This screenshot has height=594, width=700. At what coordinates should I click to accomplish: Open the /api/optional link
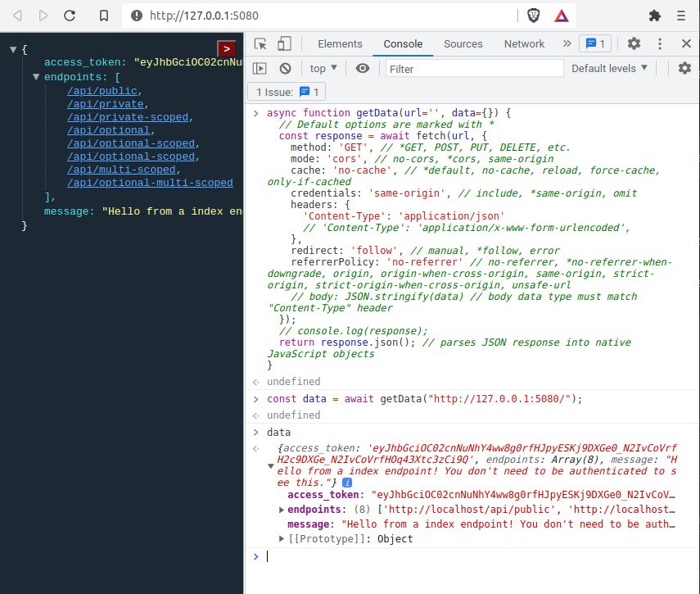tap(109, 130)
